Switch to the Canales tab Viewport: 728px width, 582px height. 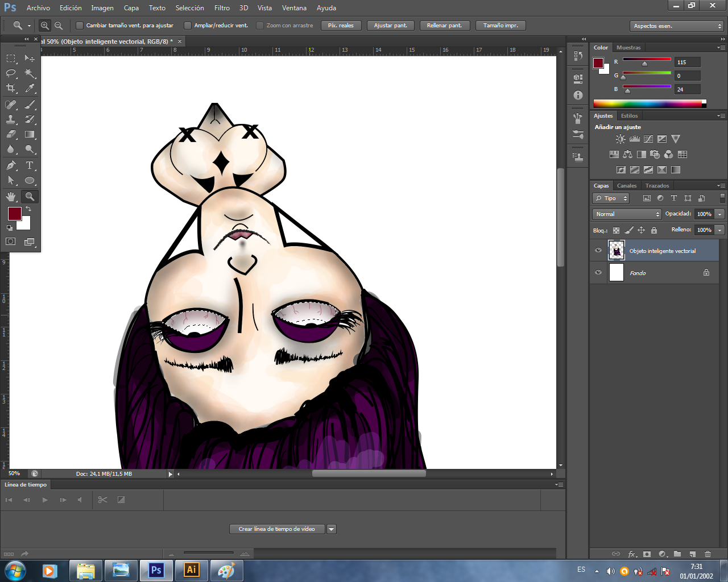[627, 186]
